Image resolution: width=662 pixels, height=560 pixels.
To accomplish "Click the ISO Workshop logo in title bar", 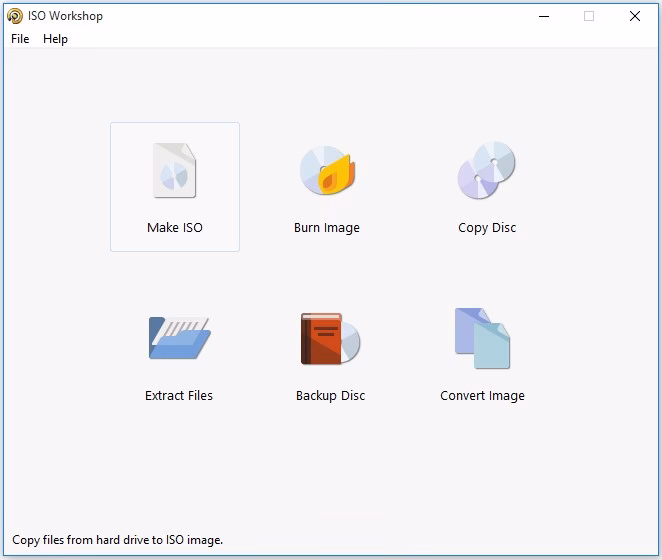I will click(x=15, y=16).
